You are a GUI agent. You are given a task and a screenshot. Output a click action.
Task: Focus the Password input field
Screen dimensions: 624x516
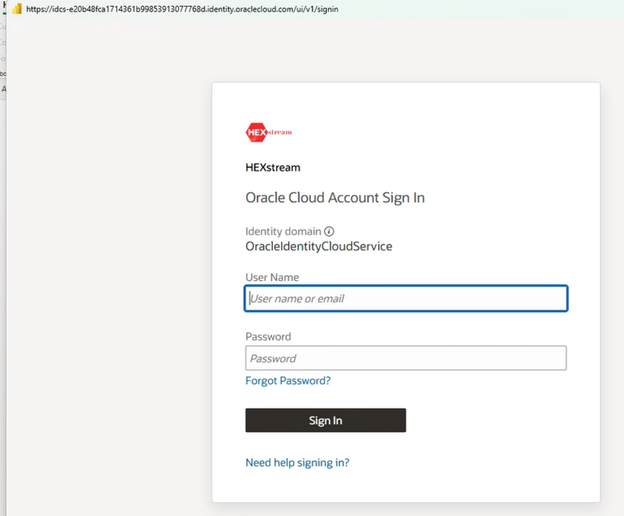[406, 358]
